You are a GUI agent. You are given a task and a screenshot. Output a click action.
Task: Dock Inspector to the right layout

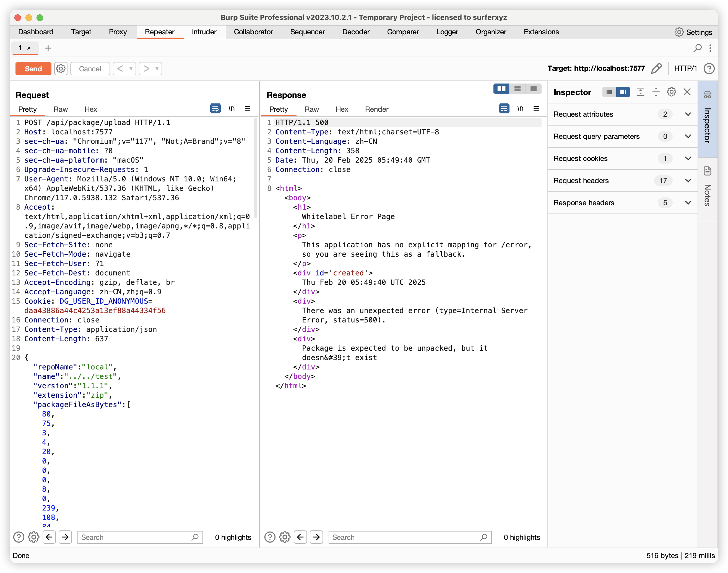623,92
